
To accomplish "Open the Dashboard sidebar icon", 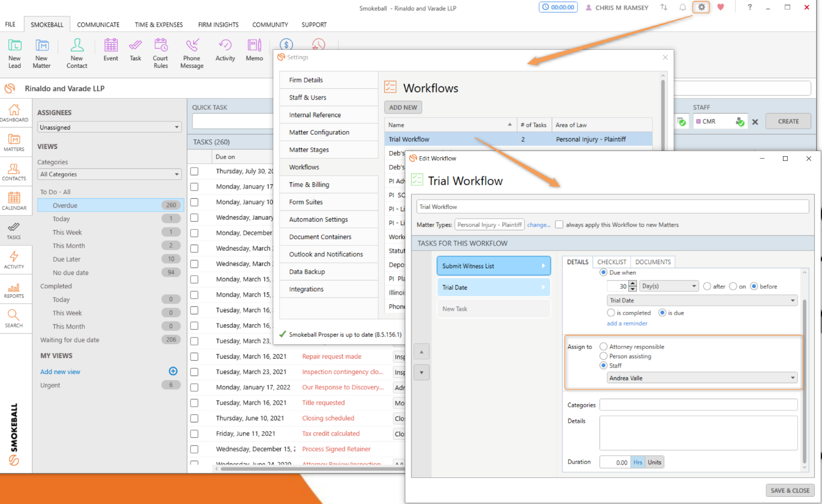I will (x=14, y=113).
